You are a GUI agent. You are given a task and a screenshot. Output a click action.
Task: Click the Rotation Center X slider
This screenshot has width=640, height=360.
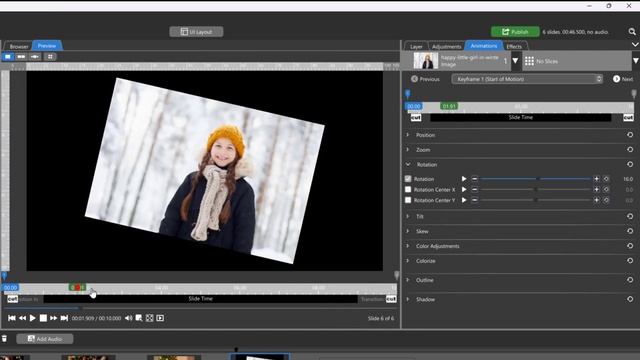pos(536,189)
